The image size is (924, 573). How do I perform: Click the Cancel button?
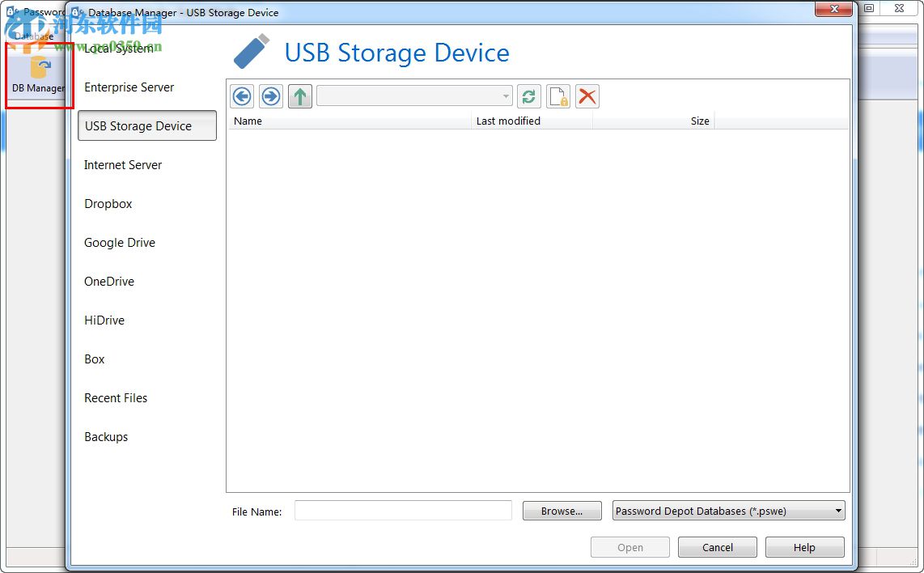pyautogui.click(x=717, y=548)
